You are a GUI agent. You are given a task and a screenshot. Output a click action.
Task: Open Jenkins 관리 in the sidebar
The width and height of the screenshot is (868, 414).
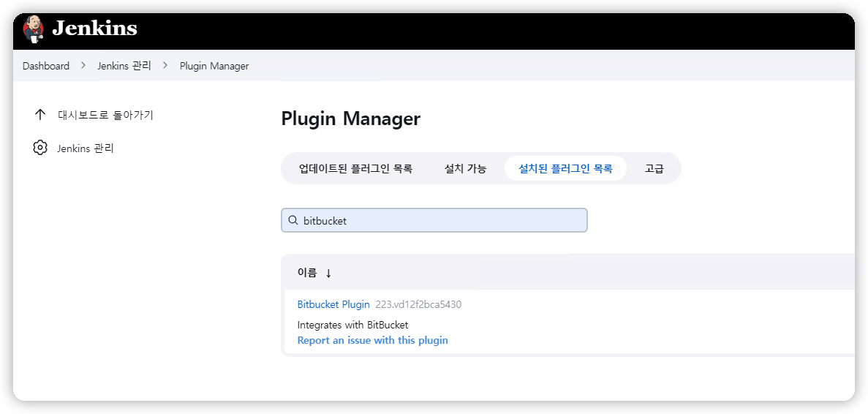pos(86,148)
